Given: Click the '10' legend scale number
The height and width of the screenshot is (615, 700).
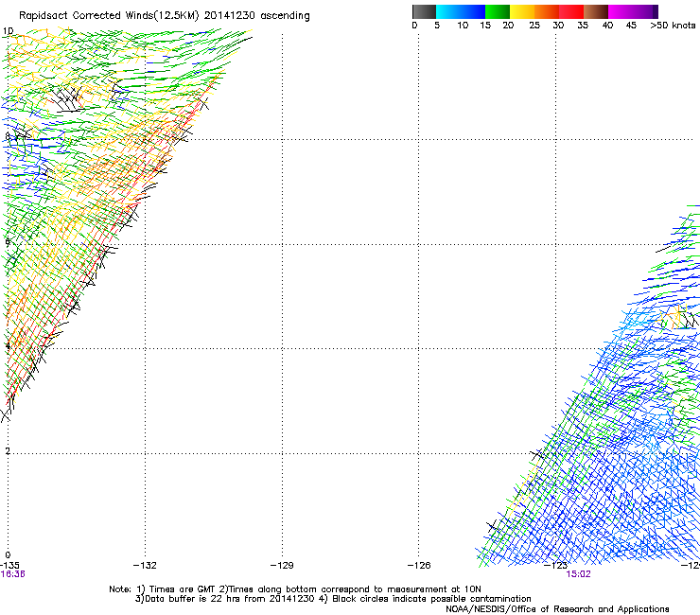Looking at the screenshot, I should 463,26.
